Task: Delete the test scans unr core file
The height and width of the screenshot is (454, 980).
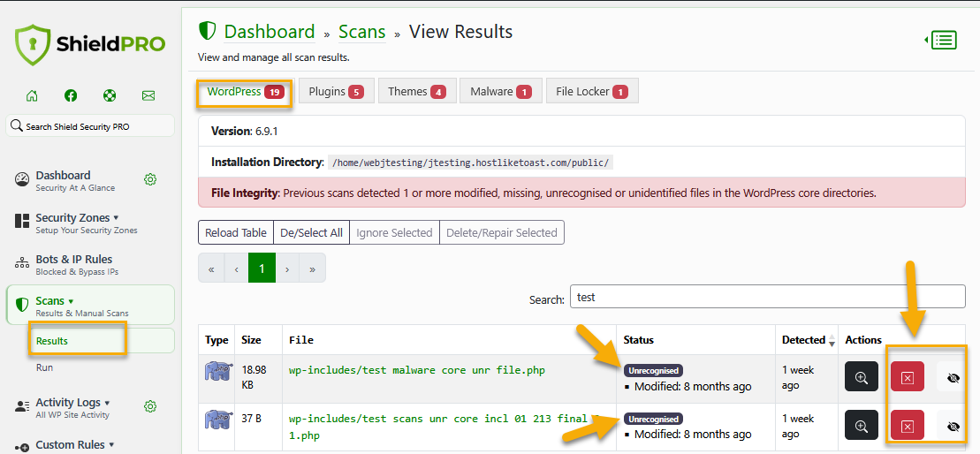Action: click(x=908, y=427)
